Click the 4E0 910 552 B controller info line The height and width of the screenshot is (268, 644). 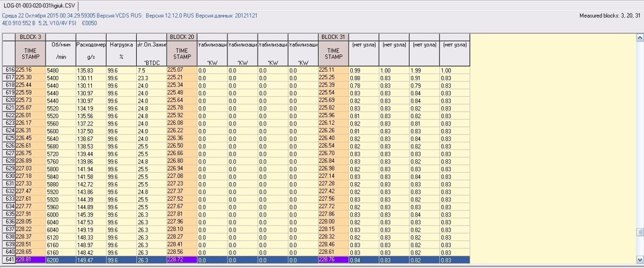pyautogui.click(x=50, y=23)
